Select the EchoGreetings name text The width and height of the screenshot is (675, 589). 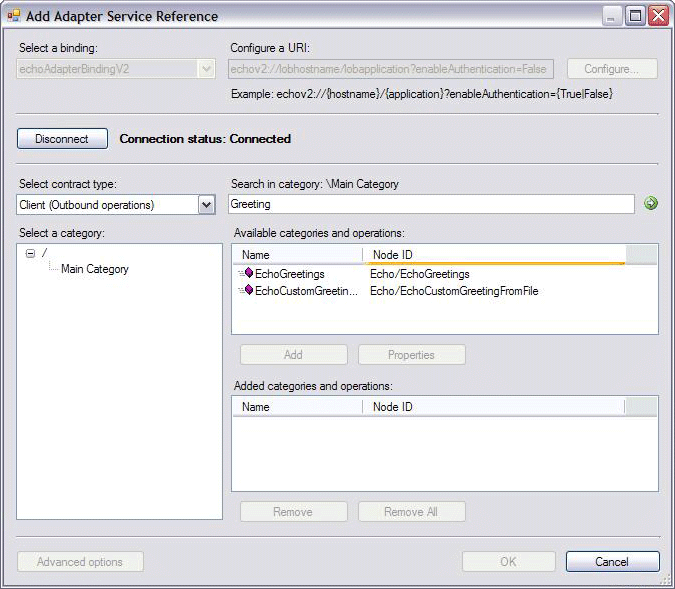point(290,274)
